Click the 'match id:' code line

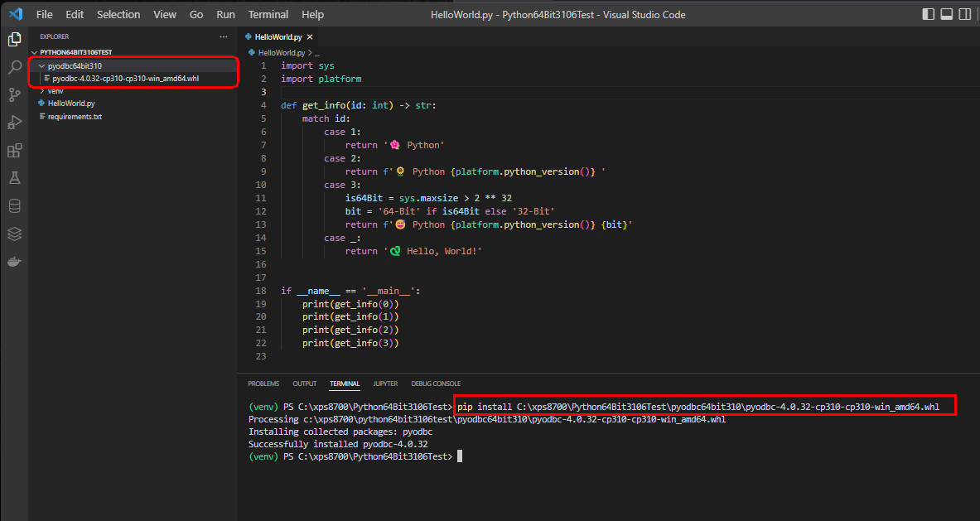coord(326,118)
